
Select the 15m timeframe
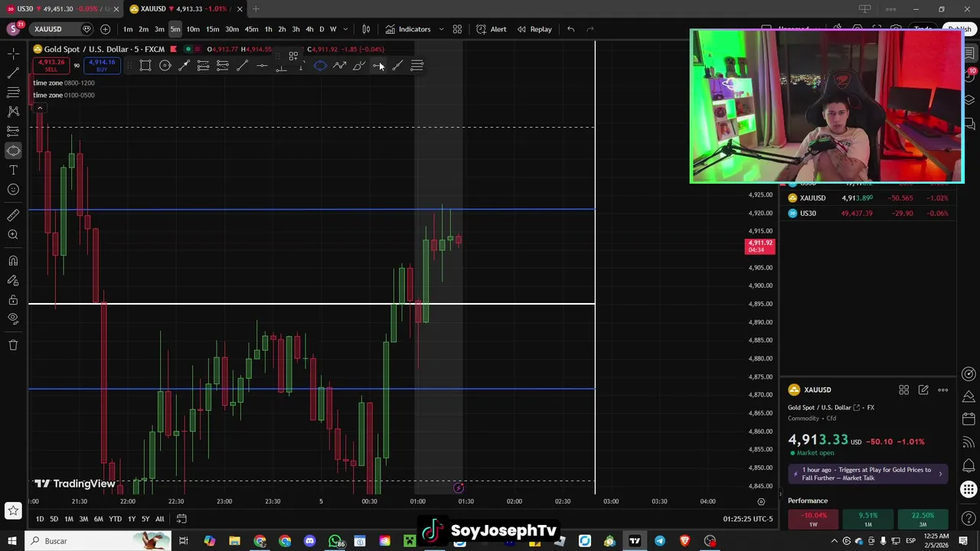coord(212,29)
